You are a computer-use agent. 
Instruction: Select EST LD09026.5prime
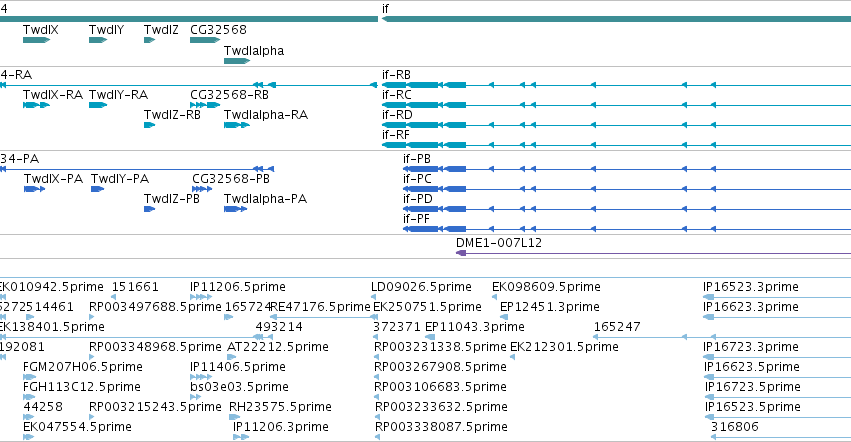pyautogui.click(x=373, y=297)
